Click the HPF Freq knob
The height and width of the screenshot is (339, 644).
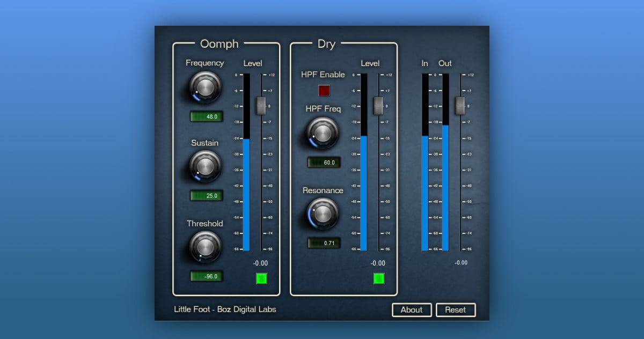point(323,132)
